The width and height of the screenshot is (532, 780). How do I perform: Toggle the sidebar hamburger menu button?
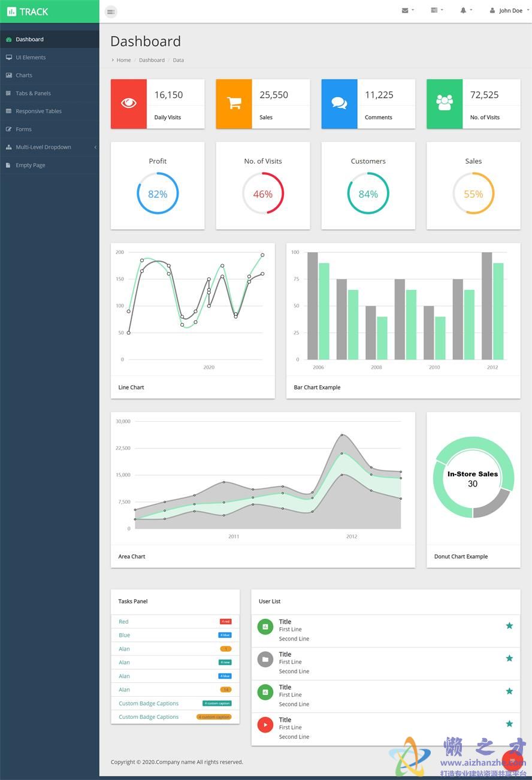tap(110, 12)
